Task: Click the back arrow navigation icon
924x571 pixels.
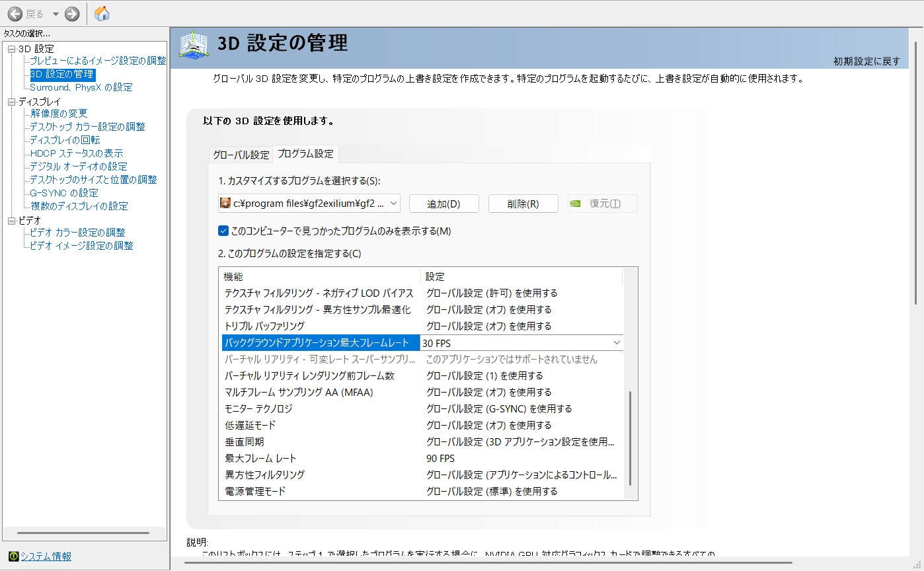Action: coord(15,14)
